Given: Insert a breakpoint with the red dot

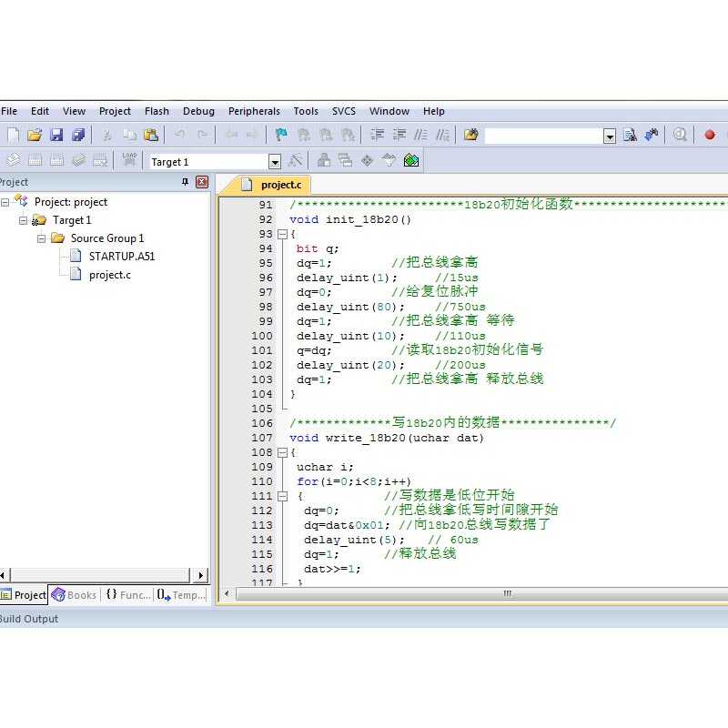Looking at the screenshot, I should 710,135.
